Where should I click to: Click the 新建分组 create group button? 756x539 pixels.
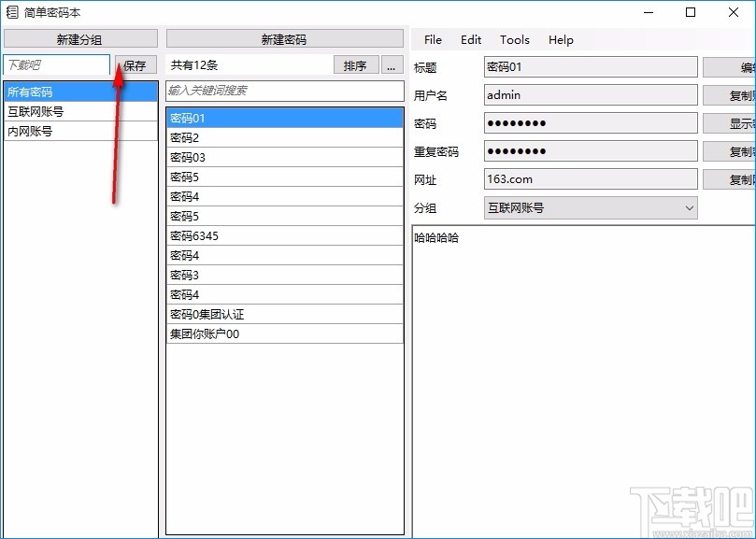[79, 37]
